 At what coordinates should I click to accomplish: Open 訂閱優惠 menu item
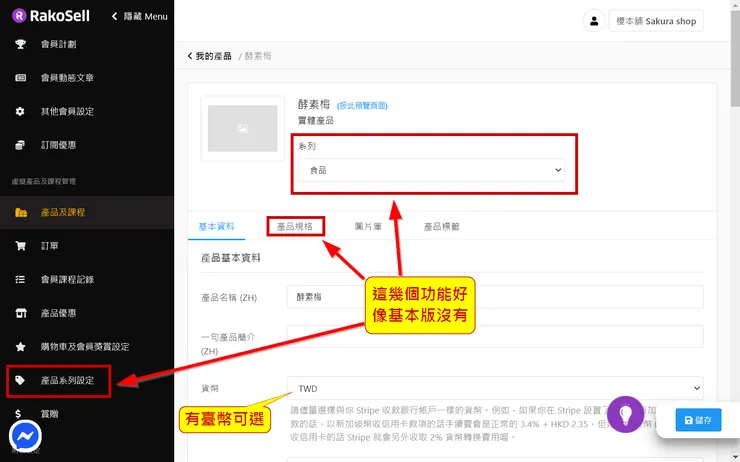pos(58,145)
